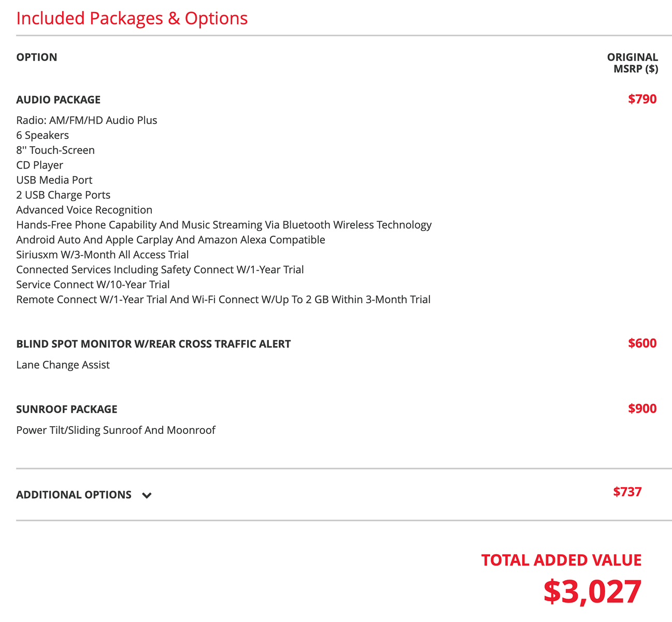Click the Original MSRP ($) column header
This screenshot has width=672, height=622.
pyautogui.click(x=633, y=63)
